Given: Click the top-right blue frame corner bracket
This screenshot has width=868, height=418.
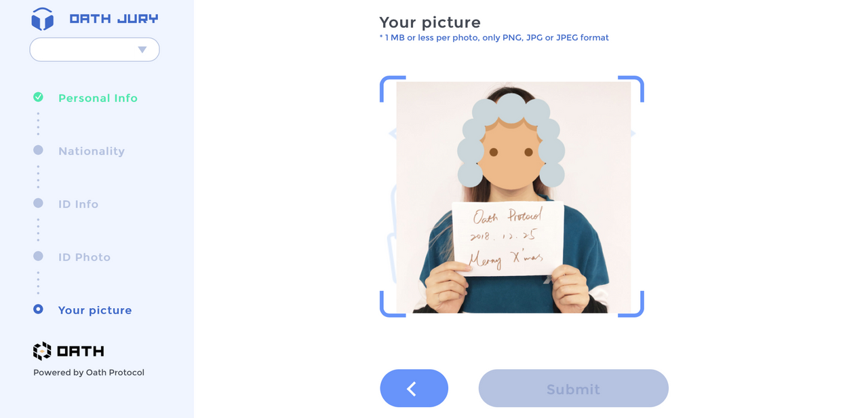Looking at the screenshot, I should click(x=631, y=88).
